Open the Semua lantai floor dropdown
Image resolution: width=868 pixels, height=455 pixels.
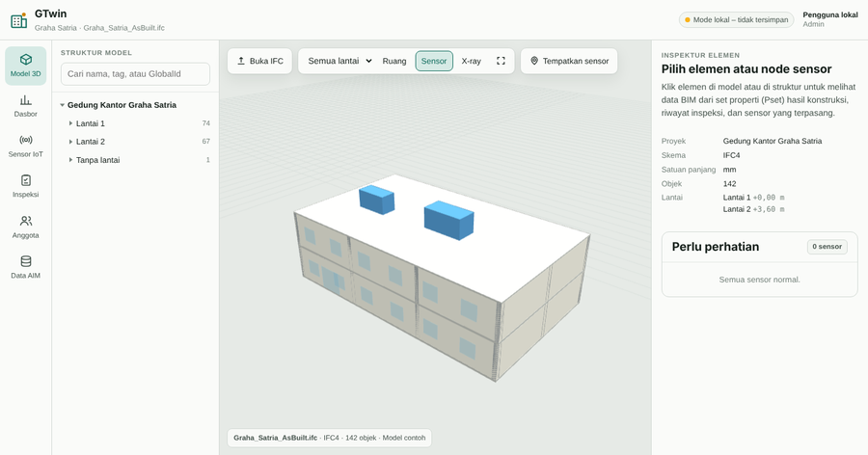[x=339, y=61]
